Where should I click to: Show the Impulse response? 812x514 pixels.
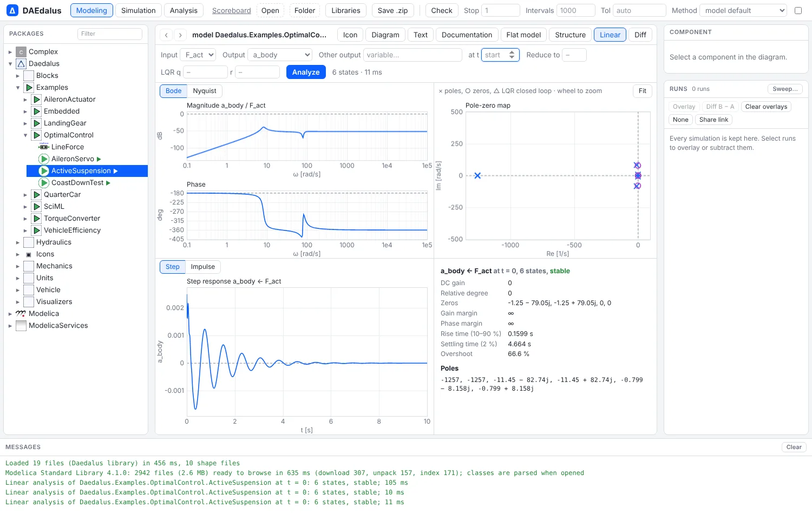203,267
